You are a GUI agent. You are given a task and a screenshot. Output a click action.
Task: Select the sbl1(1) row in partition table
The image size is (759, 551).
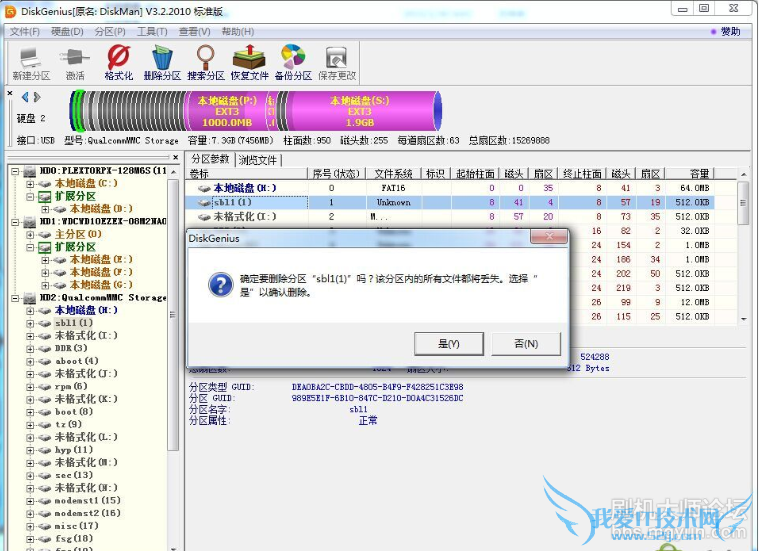(x=449, y=202)
